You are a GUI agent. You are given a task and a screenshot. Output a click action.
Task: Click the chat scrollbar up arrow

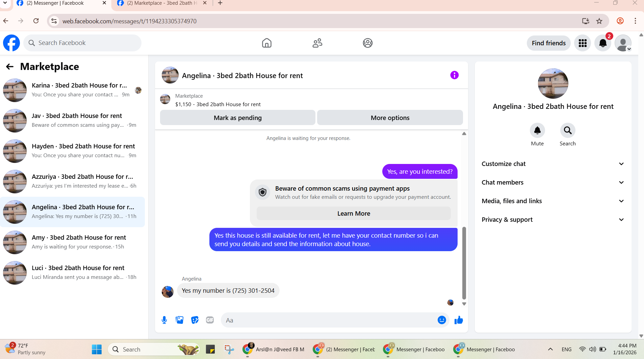point(464,134)
